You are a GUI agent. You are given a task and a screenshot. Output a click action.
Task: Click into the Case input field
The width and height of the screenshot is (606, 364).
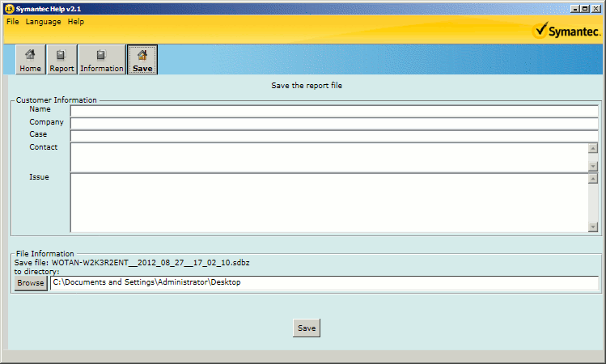tap(334, 136)
